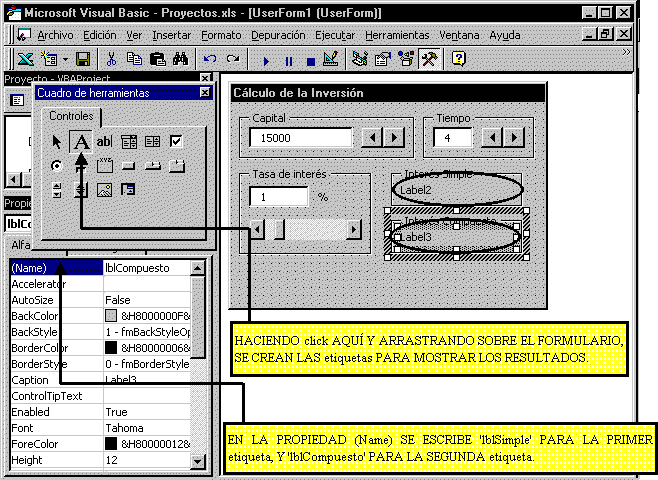
Task: Click the Cut scissors icon
Action: [111, 59]
